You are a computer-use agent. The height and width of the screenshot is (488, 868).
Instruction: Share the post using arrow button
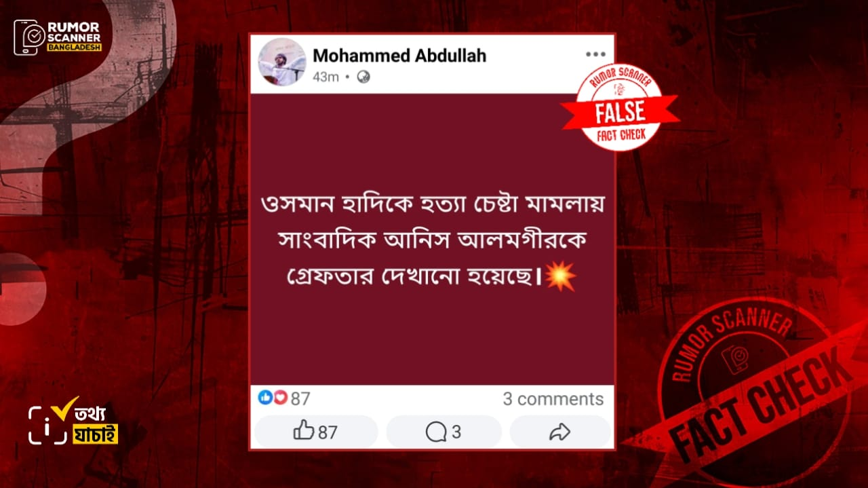[x=559, y=432]
